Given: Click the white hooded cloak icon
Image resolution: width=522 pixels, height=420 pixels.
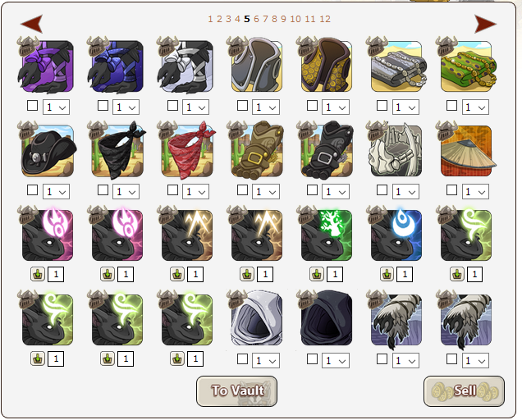Looking at the screenshot, I should 257,319.
